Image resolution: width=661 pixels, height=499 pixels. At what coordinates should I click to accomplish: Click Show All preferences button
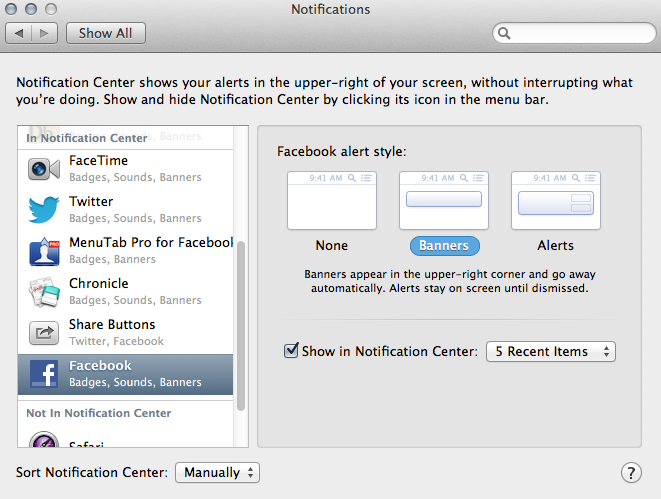click(106, 33)
